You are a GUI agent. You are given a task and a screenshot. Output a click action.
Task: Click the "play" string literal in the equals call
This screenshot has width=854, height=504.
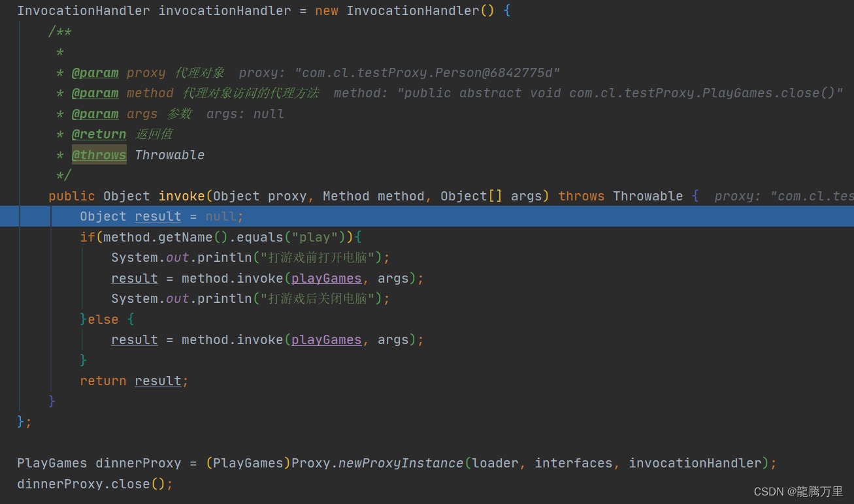(315, 236)
